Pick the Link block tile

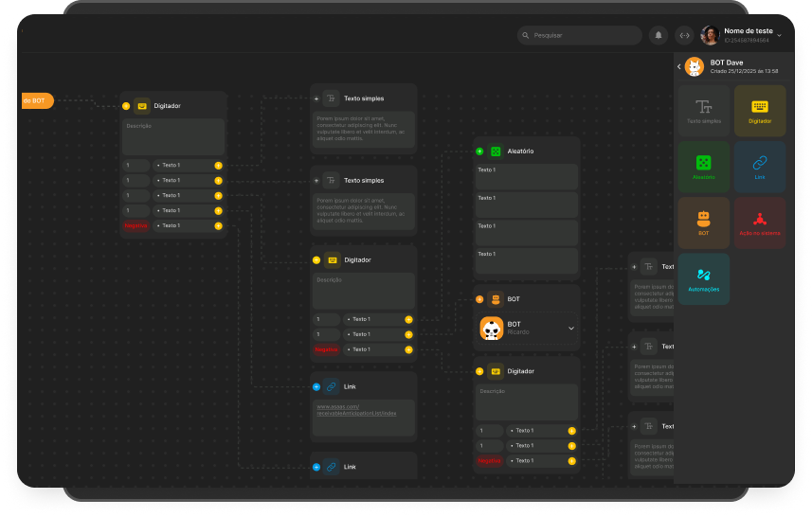pyautogui.click(x=759, y=167)
